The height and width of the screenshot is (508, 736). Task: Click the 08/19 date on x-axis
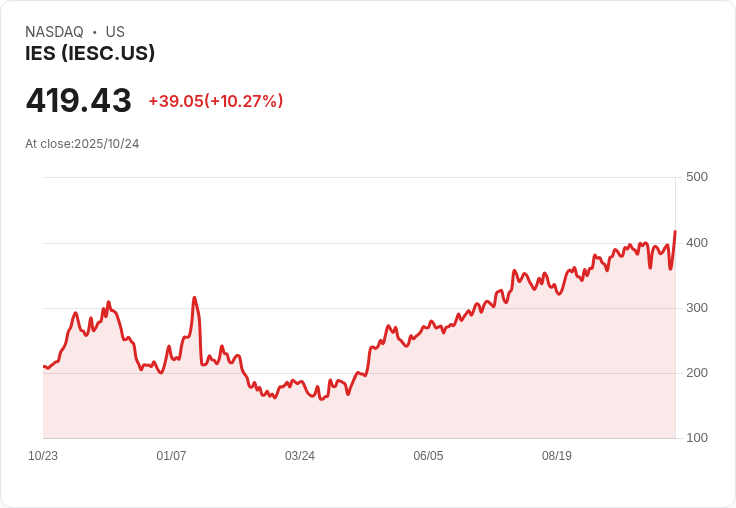[x=557, y=456]
